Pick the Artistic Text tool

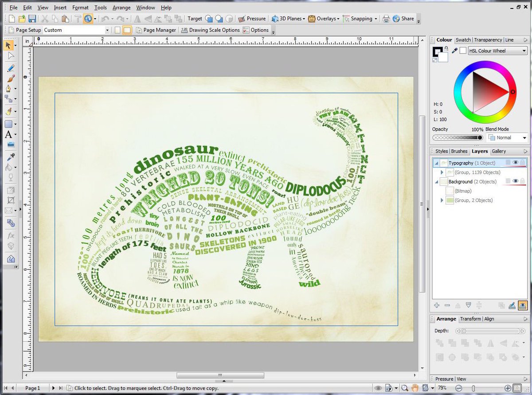point(9,135)
